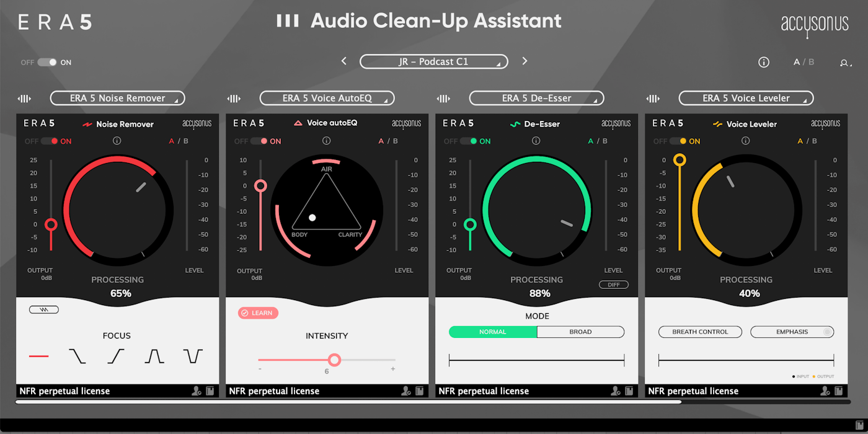This screenshot has height=434, width=868.
Task: Click Noise Remover output slider handle
Action: 51,224
